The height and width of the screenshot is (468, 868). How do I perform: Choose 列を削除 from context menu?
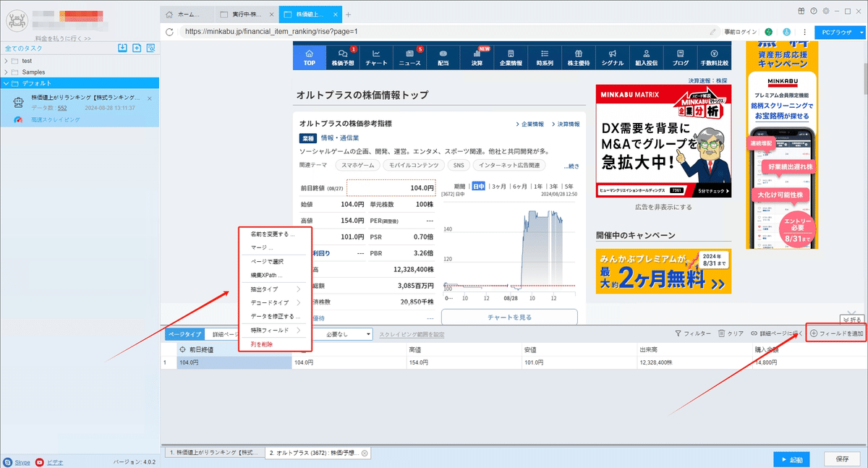pyautogui.click(x=262, y=344)
